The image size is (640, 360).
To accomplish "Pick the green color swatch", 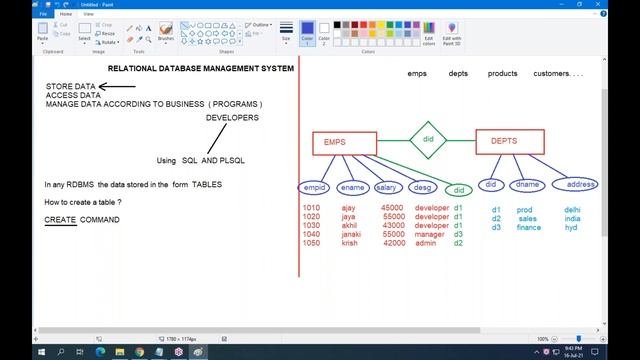I will pos(390,25).
